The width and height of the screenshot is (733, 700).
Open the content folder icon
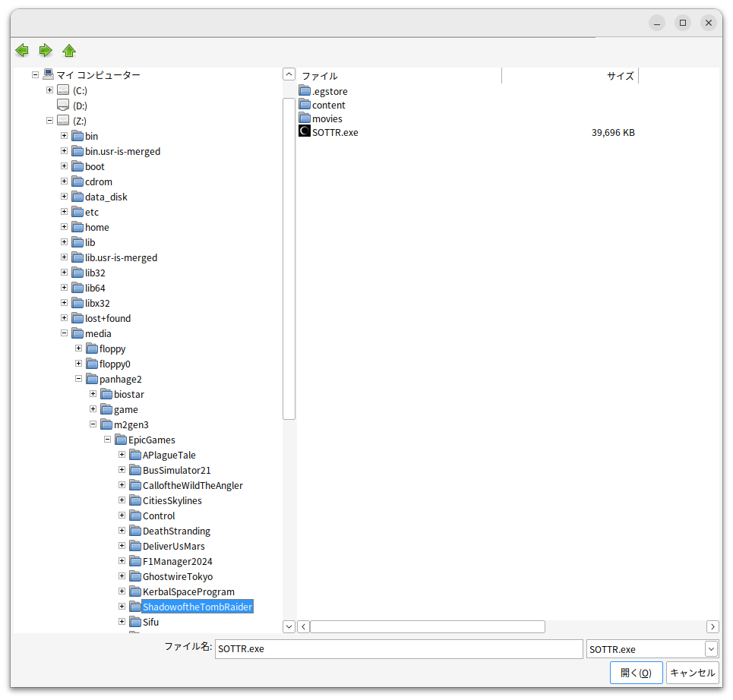click(305, 104)
